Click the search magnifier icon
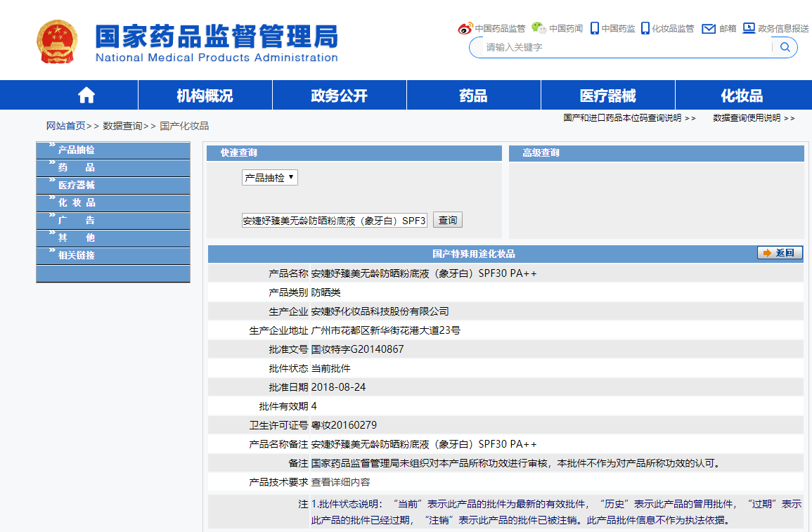The image size is (812, 532). click(x=785, y=47)
